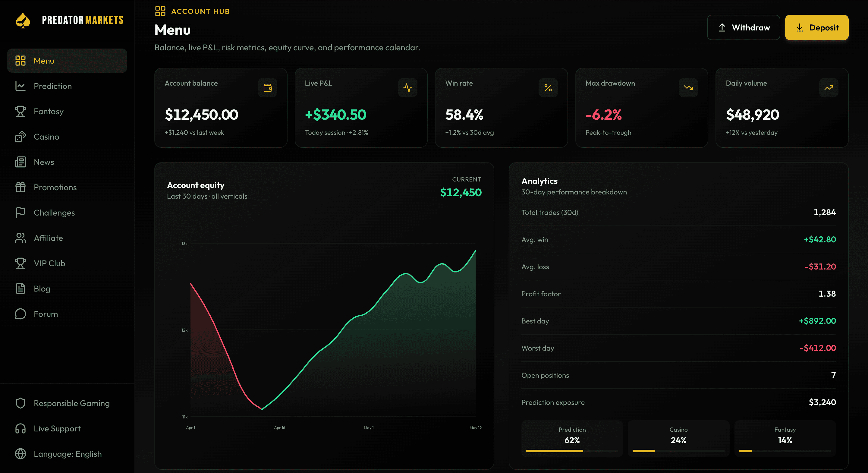
Task: Click the Responsible Gaming shield icon
Action: coord(20,403)
